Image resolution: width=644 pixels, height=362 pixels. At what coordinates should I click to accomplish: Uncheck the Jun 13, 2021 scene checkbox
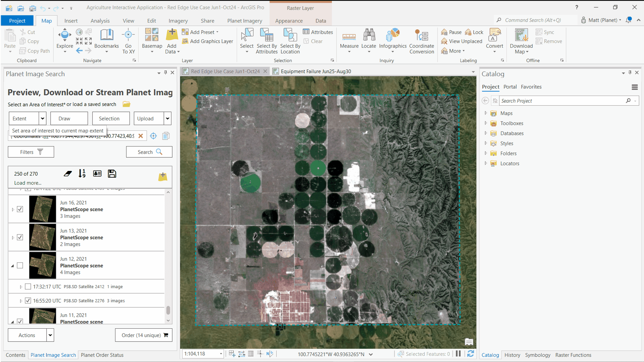20,237
